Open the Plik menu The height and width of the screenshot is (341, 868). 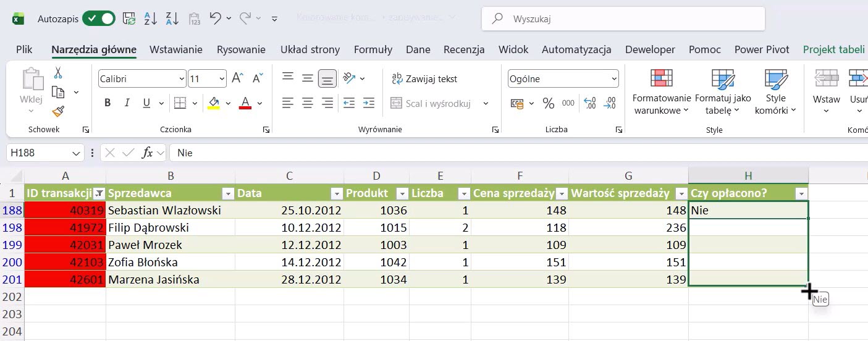pyautogui.click(x=24, y=49)
